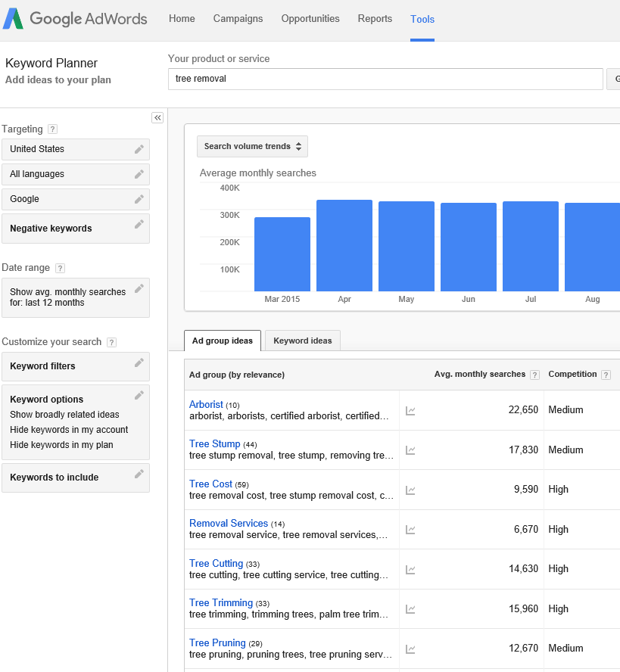
Task: Click the Keyword filters box
Action: tap(76, 366)
